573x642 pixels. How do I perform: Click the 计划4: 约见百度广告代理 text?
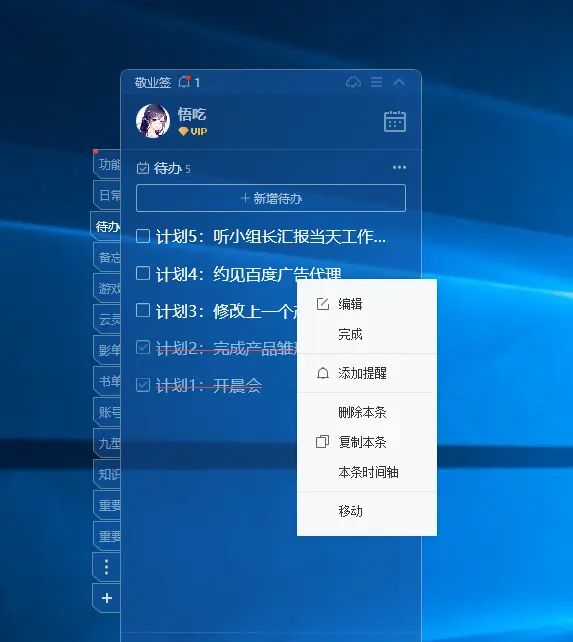point(248,274)
